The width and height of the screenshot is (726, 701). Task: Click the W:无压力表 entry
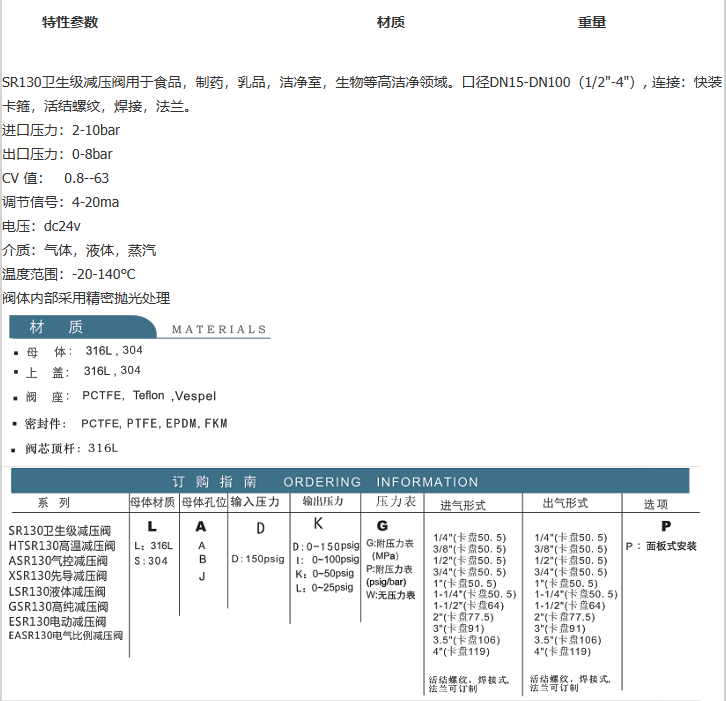coord(390,595)
